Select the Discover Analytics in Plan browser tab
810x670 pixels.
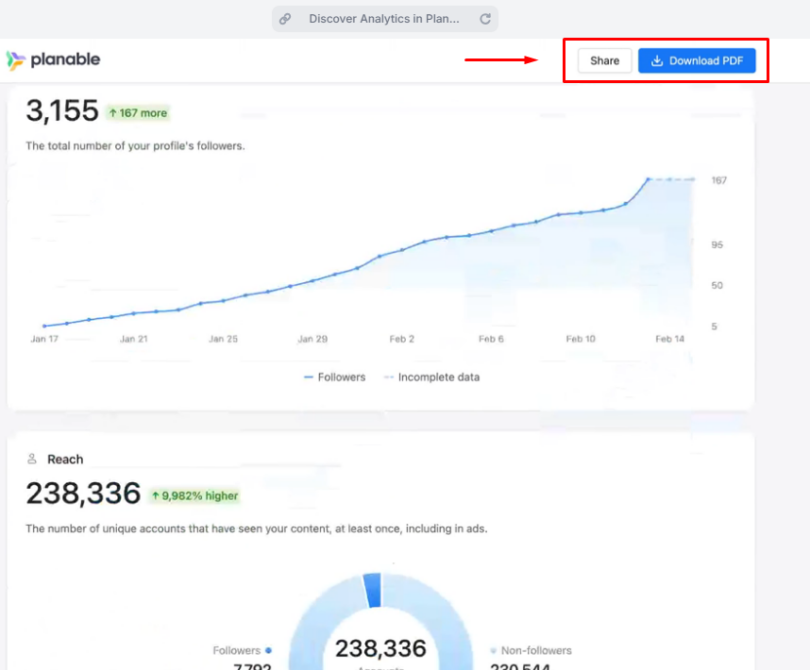(x=384, y=18)
